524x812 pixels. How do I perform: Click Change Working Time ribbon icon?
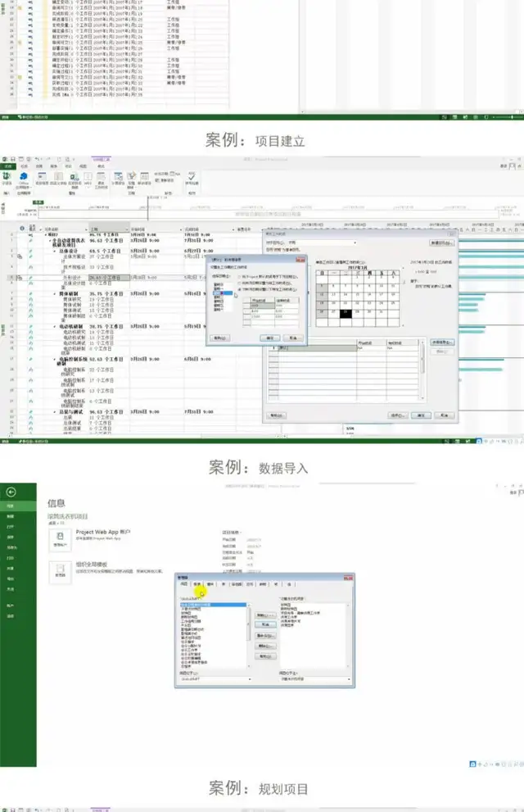tap(102, 179)
